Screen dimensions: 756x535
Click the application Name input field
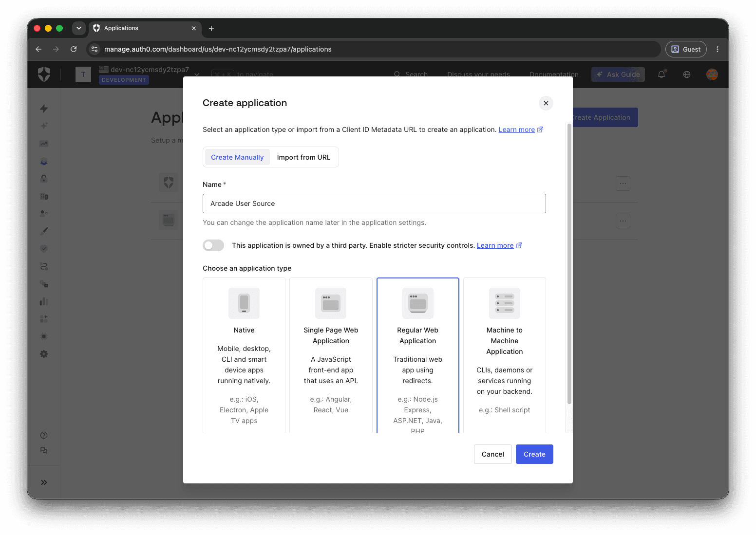tap(374, 203)
